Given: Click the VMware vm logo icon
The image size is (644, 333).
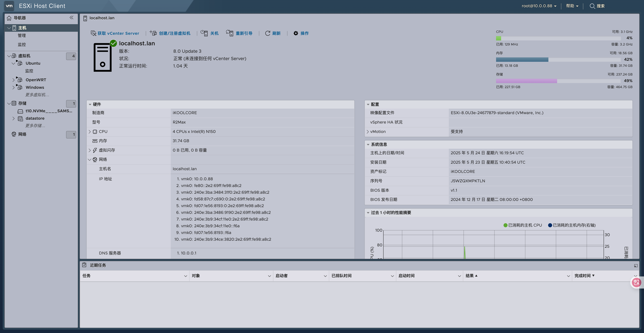Looking at the screenshot, I should (9, 6).
